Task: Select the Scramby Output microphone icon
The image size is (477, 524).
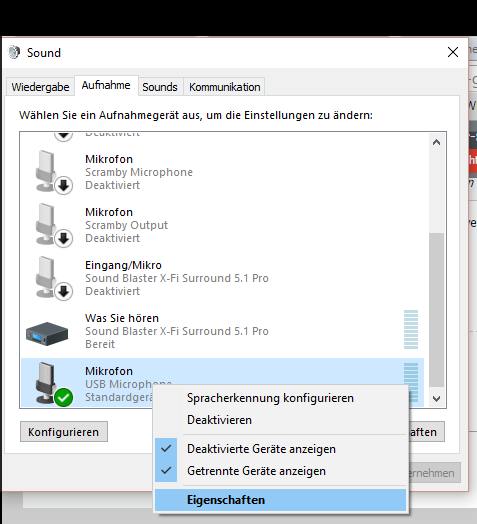Action: pyautogui.click(x=53, y=225)
